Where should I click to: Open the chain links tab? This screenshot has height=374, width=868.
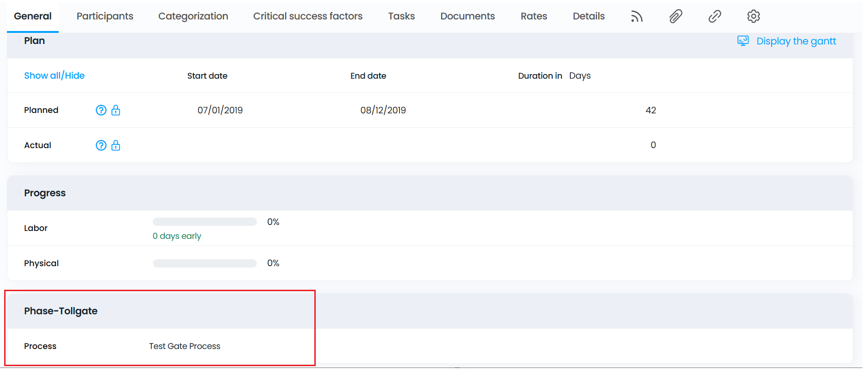714,17
